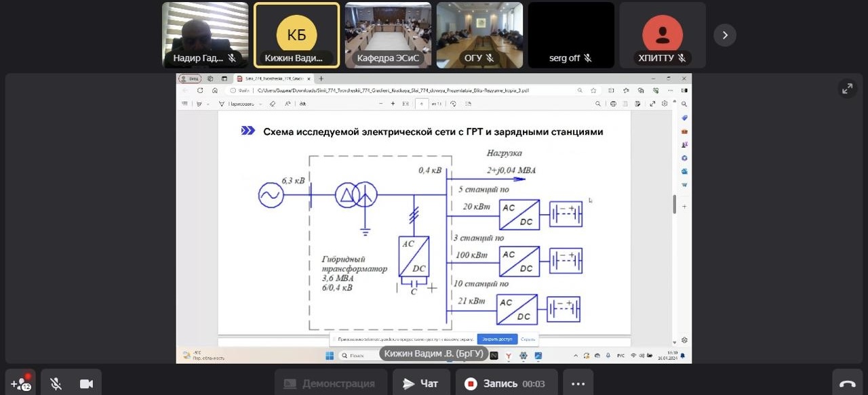Unmute the microphone
868x395 pixels.
pyautogui.click(x=56, y=383)
